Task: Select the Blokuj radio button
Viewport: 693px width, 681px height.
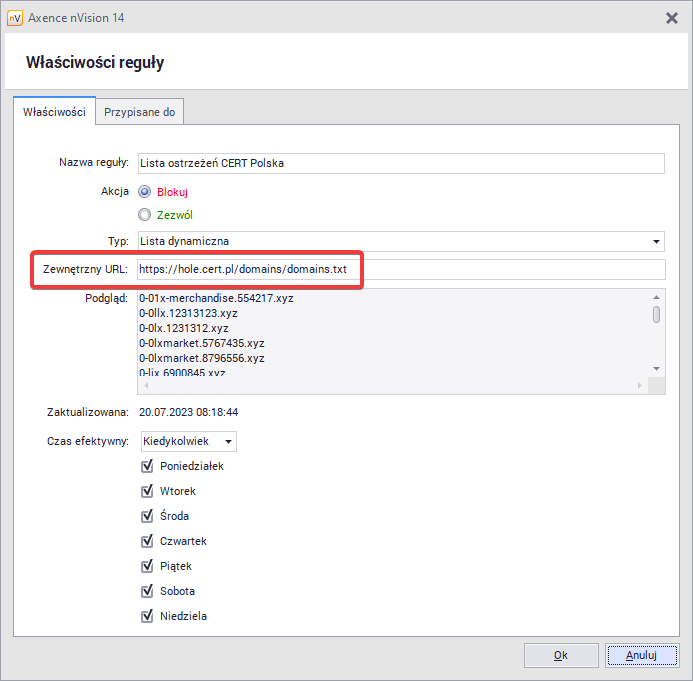Action: (x=145, y=191)
